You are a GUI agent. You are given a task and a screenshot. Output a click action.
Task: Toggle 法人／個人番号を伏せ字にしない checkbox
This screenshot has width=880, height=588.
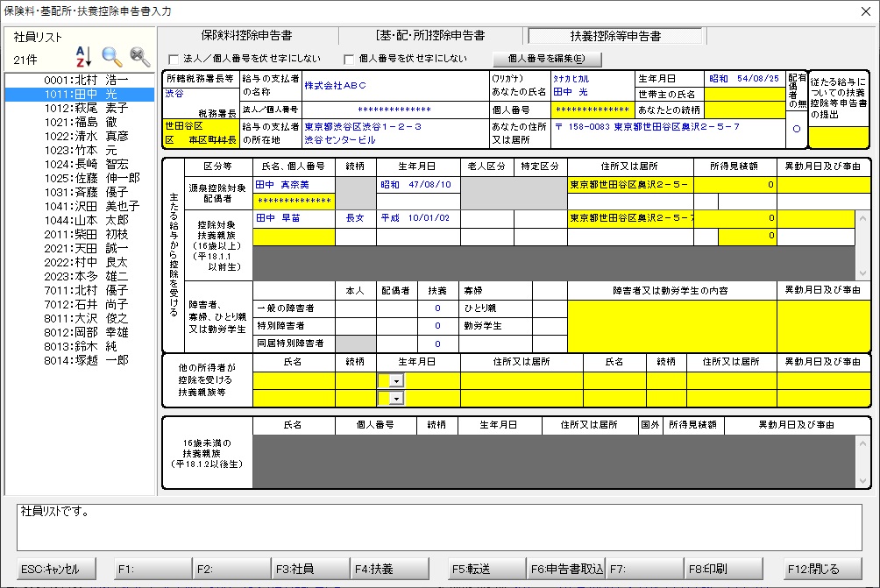tap(174, 59)
